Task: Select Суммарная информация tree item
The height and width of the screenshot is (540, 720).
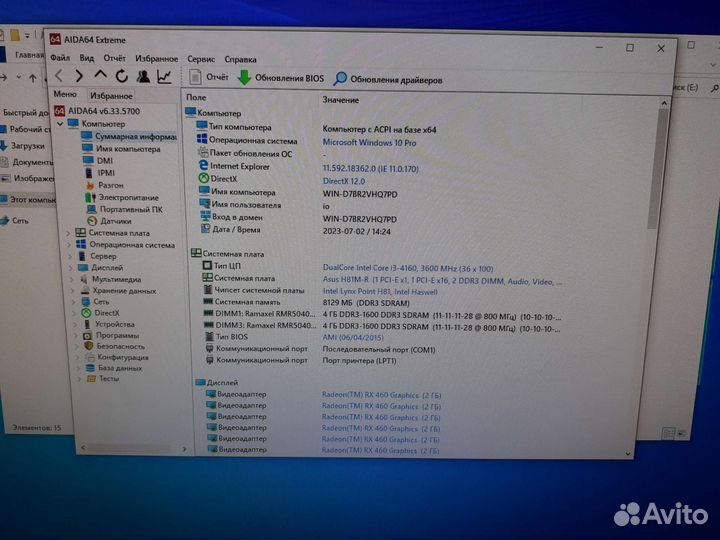Action: click(129, 136)
